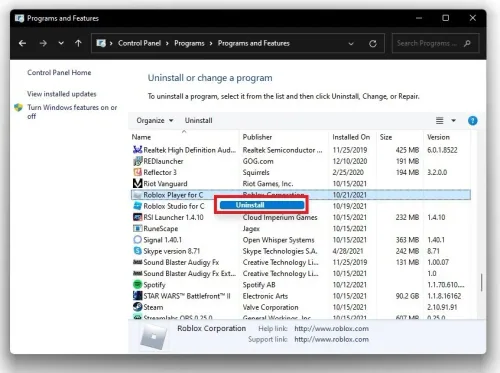Open Control Panel Home link
The image size is (500, 373).
pyautogui.click(x=59, y=72)
